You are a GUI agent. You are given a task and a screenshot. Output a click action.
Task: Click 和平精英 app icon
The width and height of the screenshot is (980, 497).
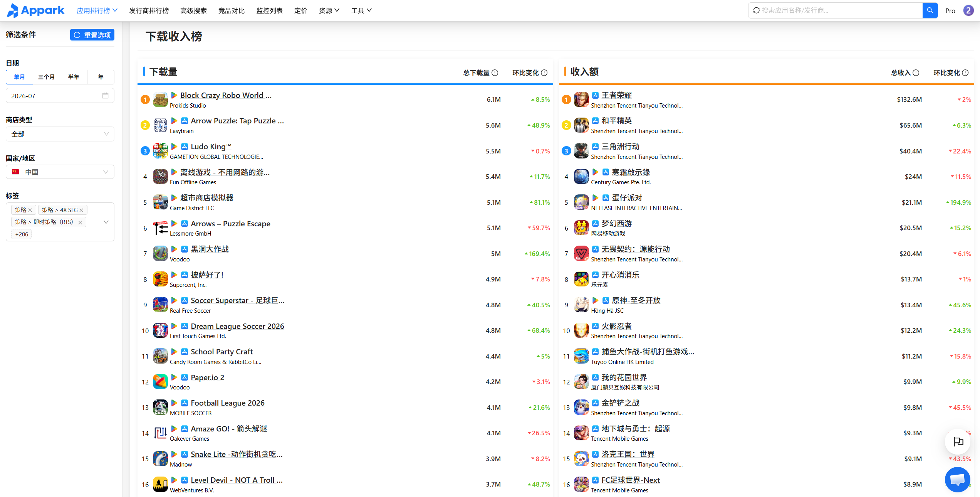pyautogui.click(x=581, y=125)
